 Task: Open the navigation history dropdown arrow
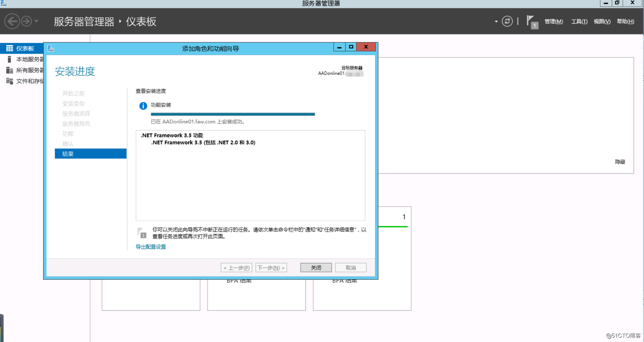coord(36,21)
